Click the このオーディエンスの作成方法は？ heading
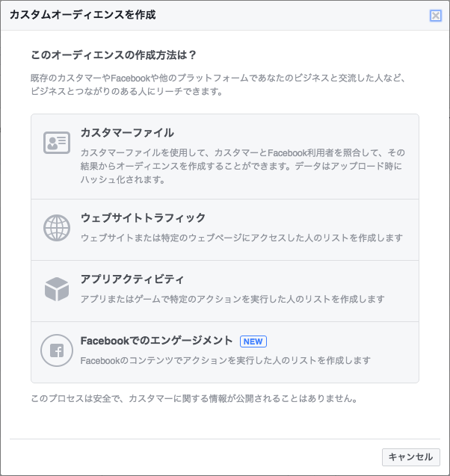The image size is (450, 476). (114, 55)
